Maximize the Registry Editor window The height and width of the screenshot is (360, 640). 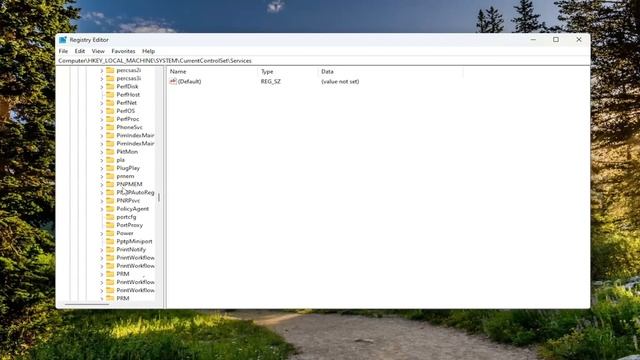pyautogui.click(x=556, y=40)
